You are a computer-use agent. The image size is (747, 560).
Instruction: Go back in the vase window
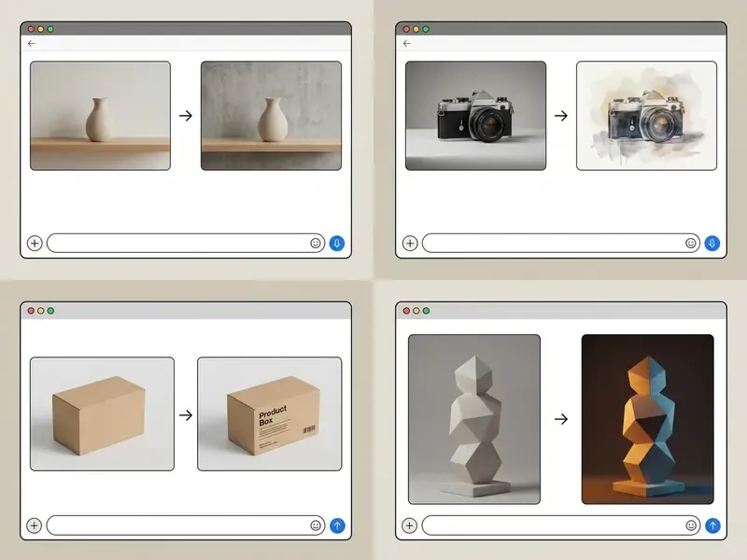[x=32, y=43]
